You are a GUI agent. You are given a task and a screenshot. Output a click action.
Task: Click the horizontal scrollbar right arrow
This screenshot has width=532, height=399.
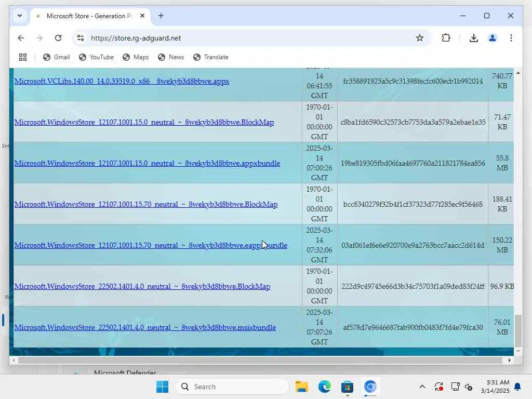click(509, 361)
